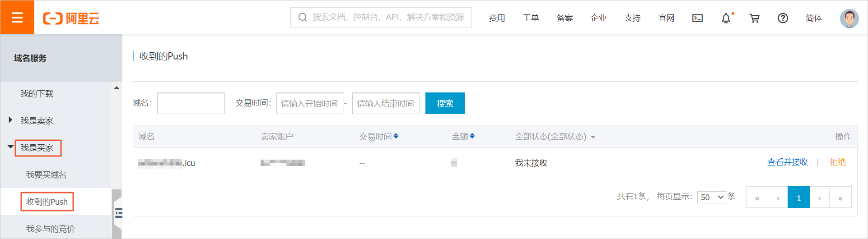Open the user avatar menu

(849, 18)
